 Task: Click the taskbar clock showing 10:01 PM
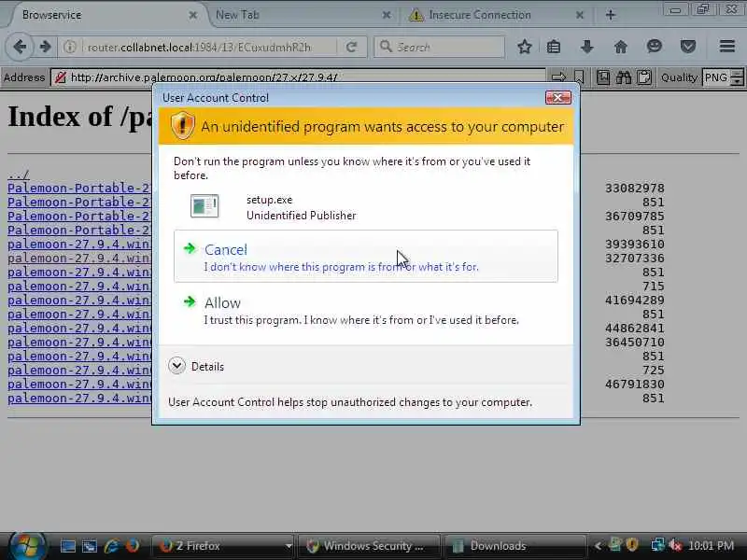[x=711, y=546]
